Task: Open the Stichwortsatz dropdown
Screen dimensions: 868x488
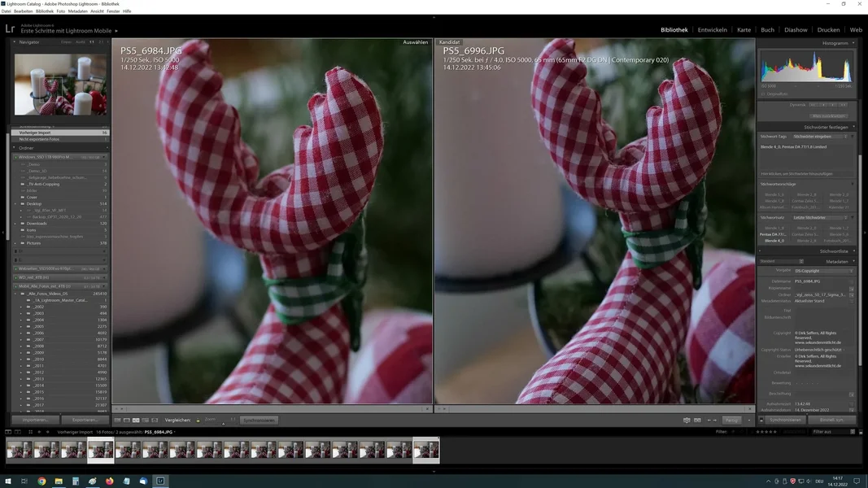Action: (820, 217)
